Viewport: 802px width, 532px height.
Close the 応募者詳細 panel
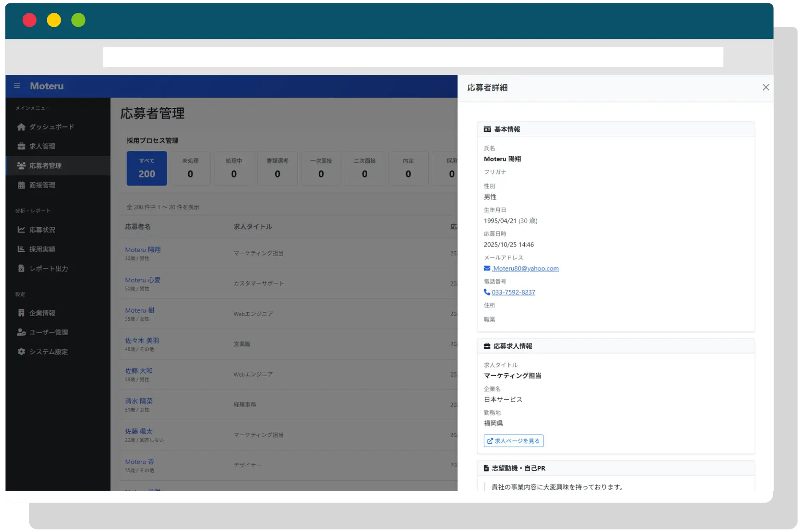[765, 87]
